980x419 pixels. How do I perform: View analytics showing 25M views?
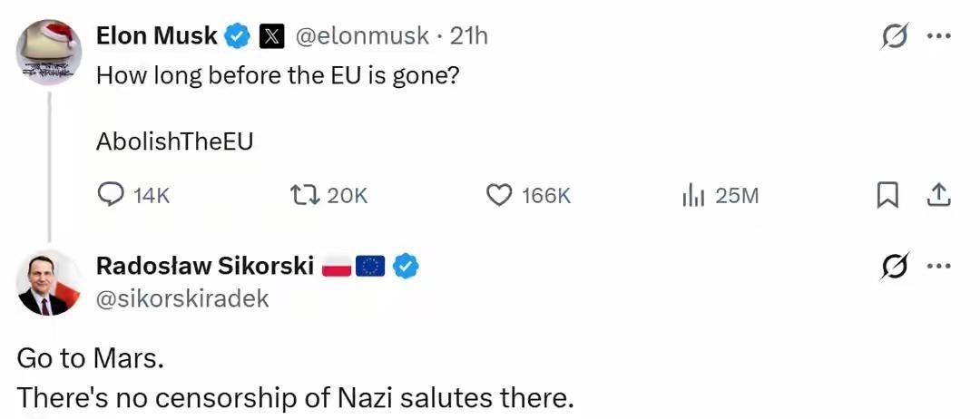(693, 195)
